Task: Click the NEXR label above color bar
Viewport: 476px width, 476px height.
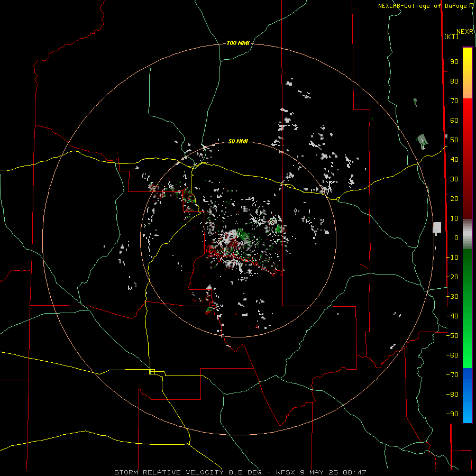Action: point(465,32)
